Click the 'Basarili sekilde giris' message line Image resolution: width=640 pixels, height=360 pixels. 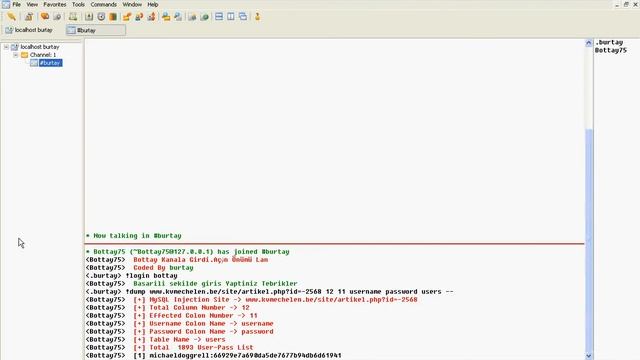(192, 284)
